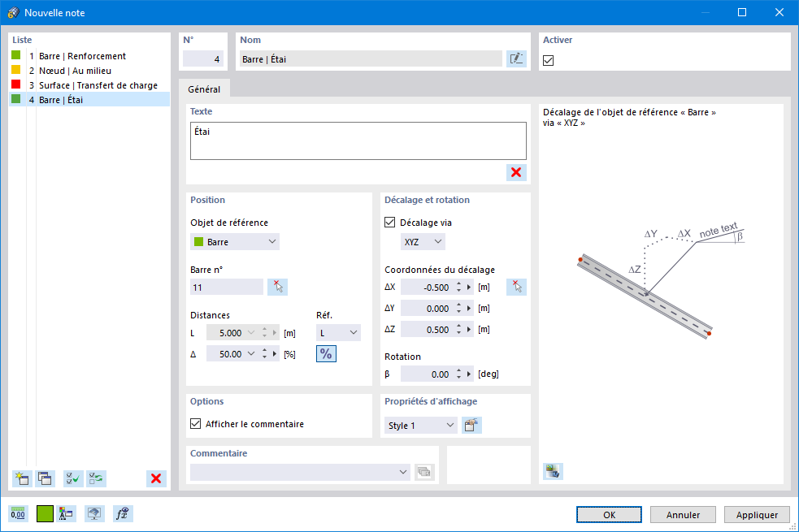The height and width of the screenshot is (532, 799).
Task: Select list item 1 Barre | Renforcement
Action: 89,56
